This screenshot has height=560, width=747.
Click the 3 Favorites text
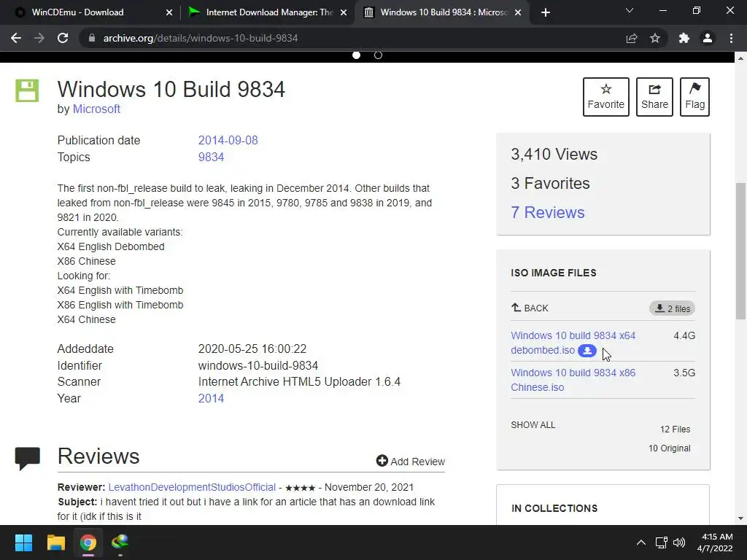(x=550, y=183)
